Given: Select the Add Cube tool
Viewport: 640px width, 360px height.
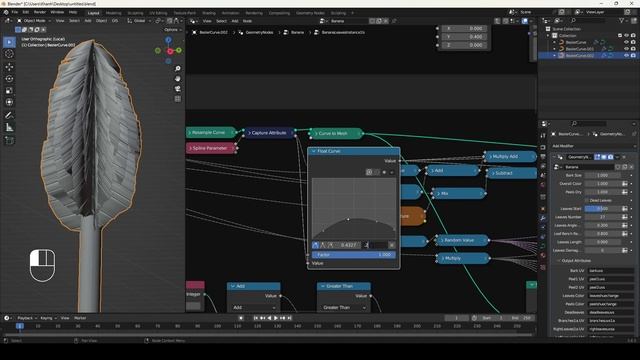Looking at the screenshot, I should click(x=9, y=140).
